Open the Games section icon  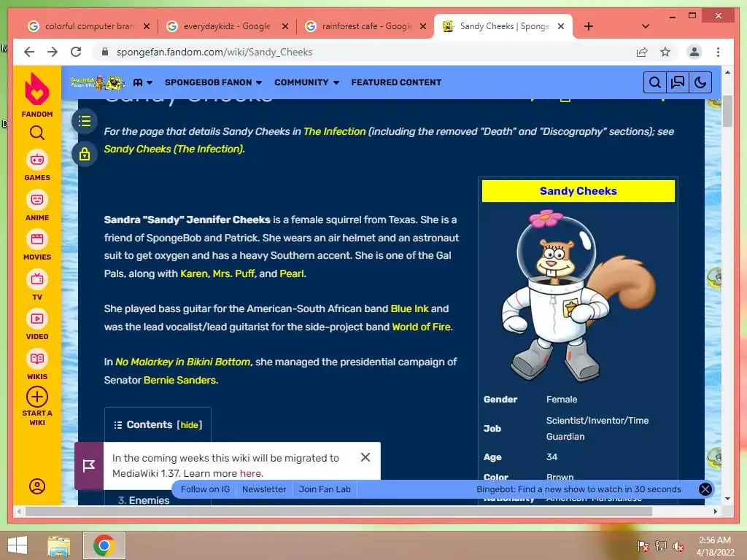click(37, 160)
